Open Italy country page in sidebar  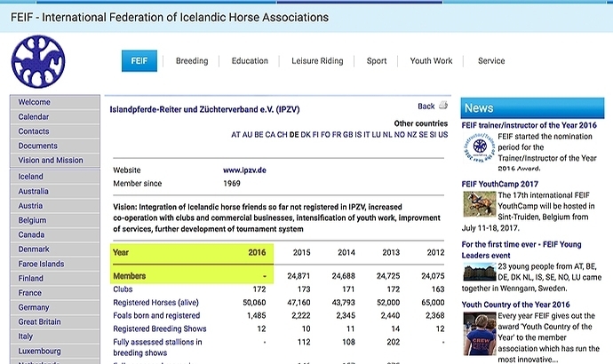point(55,336)
